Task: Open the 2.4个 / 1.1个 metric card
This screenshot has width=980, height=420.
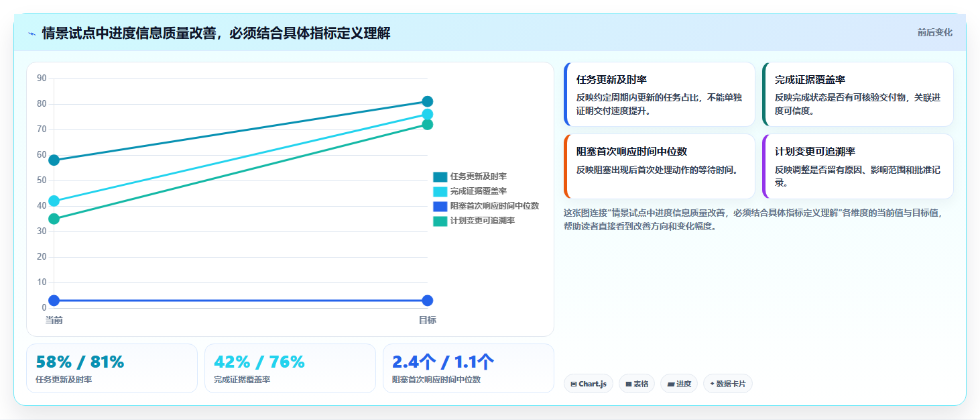Action: pos(469,368)
